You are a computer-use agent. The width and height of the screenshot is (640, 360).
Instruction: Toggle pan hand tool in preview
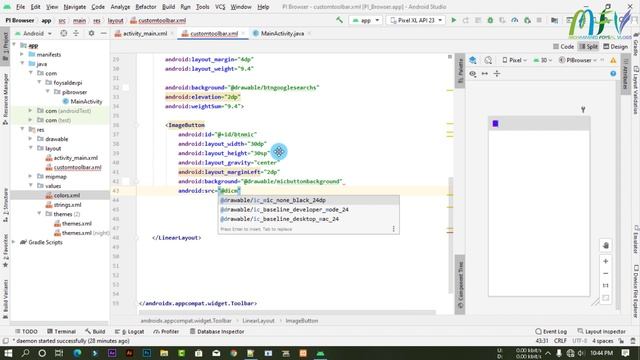point(606,245)
